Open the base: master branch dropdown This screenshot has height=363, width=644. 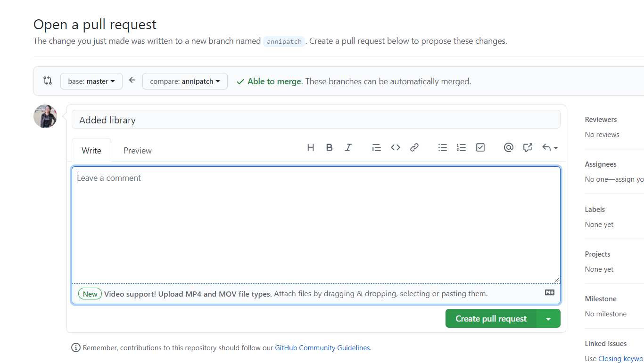[x=91, y=81]
